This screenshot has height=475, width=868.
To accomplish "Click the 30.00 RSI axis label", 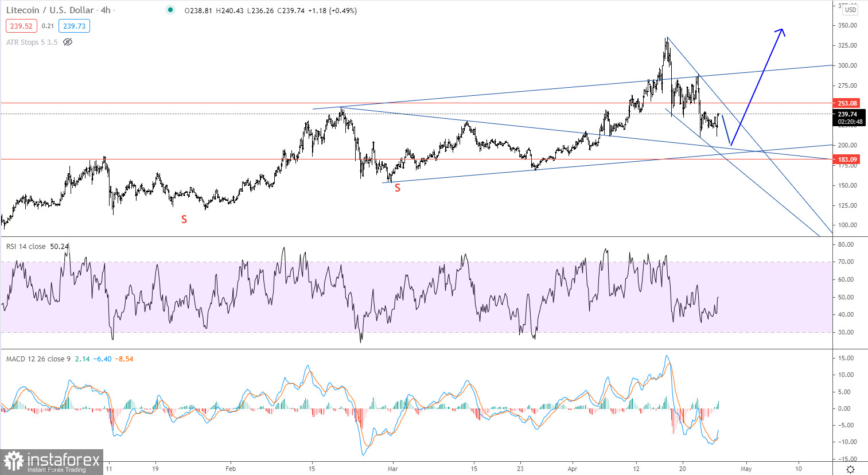I will pyautogui.click(x=846, y=332).
